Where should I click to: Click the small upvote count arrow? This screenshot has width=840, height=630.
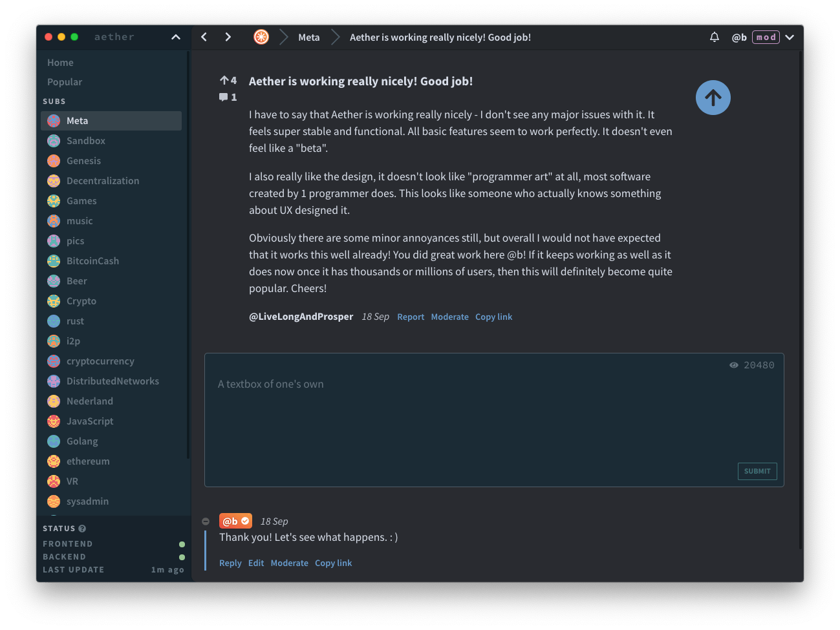click(224, 81)
